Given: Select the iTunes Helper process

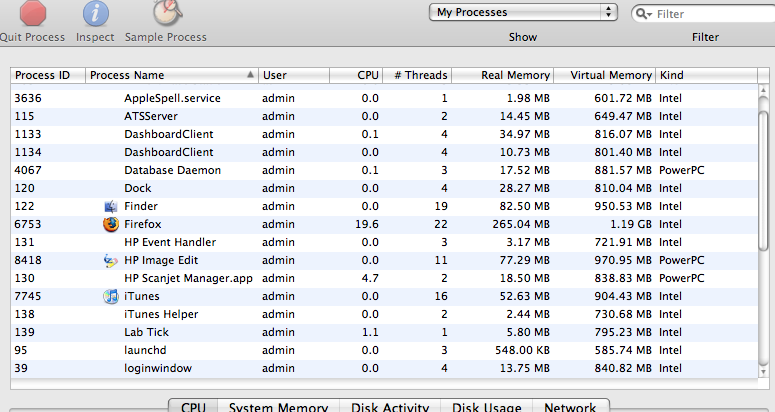Looking at the screenshot, I should [384, 315].
